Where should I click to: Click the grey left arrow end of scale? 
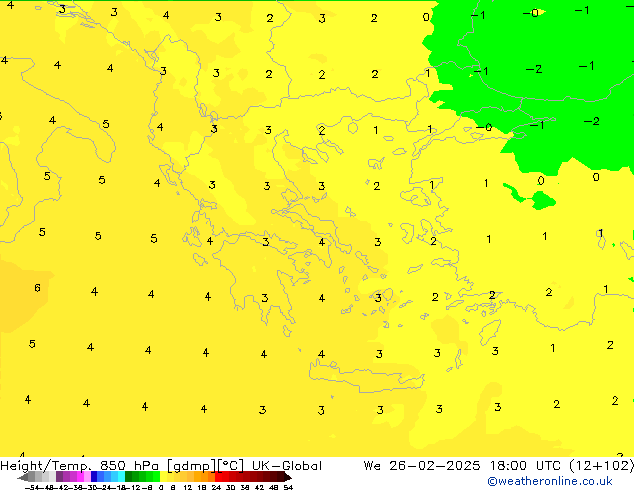coord(22,477)
